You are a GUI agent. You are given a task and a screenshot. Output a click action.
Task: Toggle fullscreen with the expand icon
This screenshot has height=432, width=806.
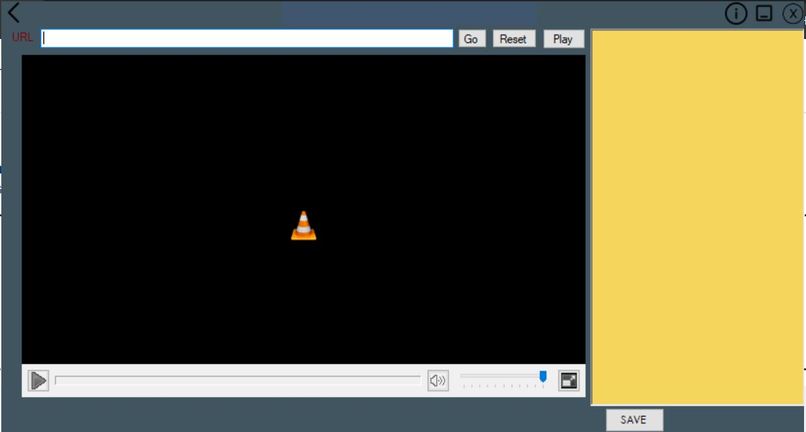tap(569, 381)
